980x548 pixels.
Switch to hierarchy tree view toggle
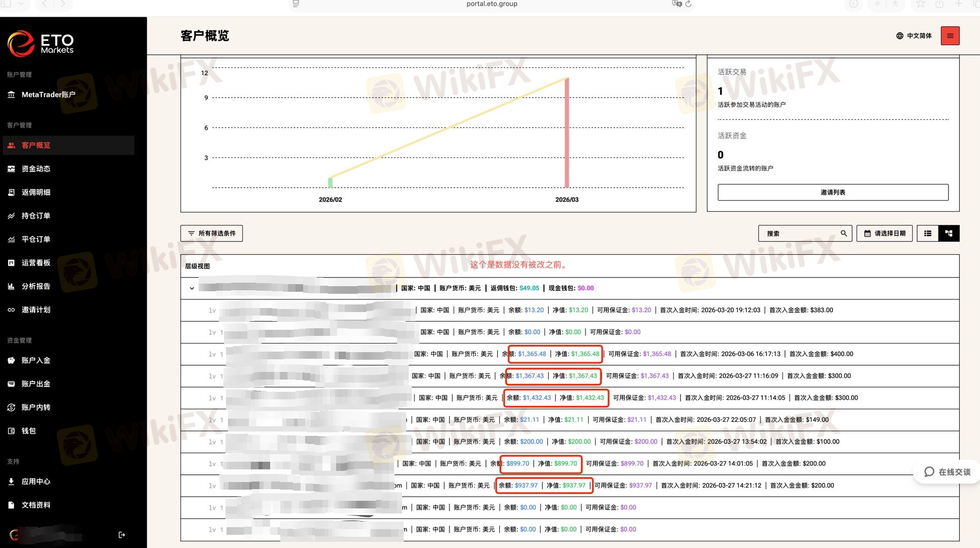click(949, 233)
